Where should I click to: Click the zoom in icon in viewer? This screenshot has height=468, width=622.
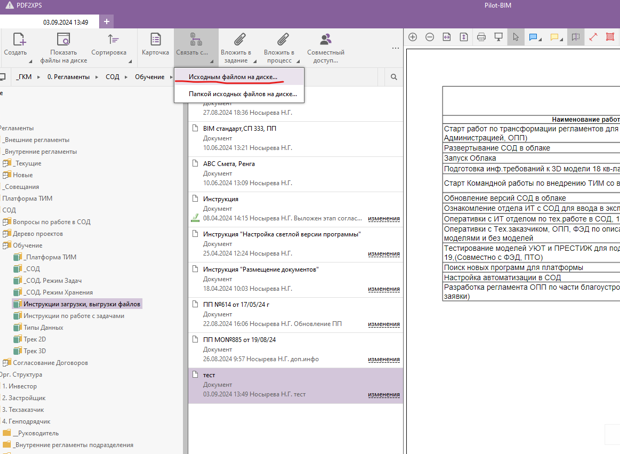(x=413, y=38)
